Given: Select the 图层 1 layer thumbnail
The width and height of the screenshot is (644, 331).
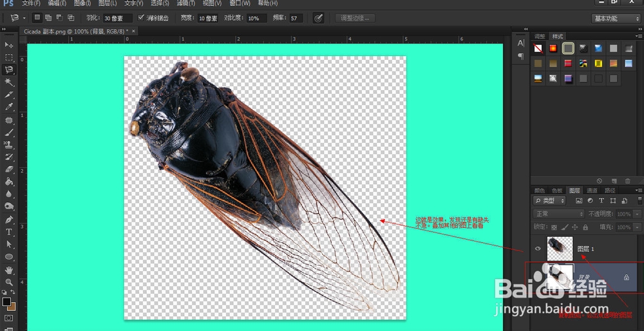Looking at the screenshot, I should pyautogui.click(x=560, y=249).
